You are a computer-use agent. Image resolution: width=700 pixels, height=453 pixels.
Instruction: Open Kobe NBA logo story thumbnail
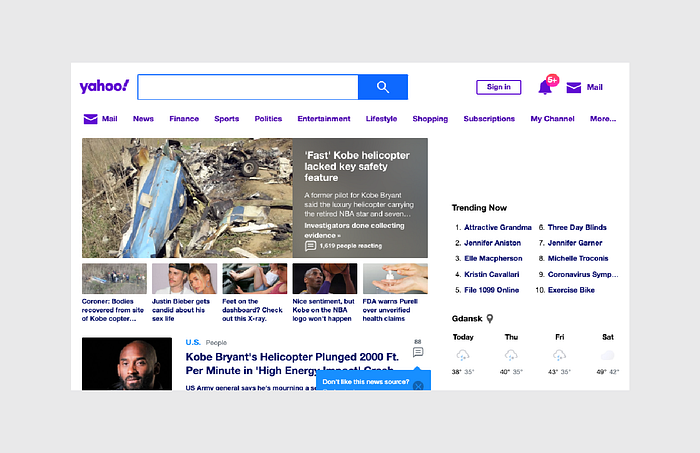pyautogui.click(x=325, y=278)
